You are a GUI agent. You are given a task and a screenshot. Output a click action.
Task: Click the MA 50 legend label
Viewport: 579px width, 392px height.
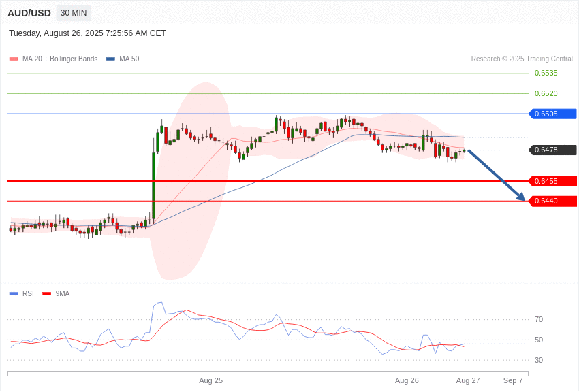129,59
